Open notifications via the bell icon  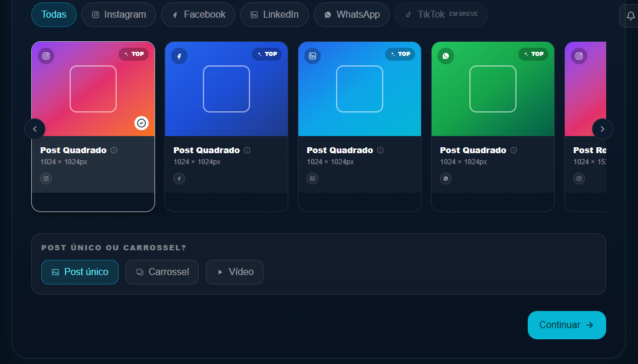click(x=630, y=16)
